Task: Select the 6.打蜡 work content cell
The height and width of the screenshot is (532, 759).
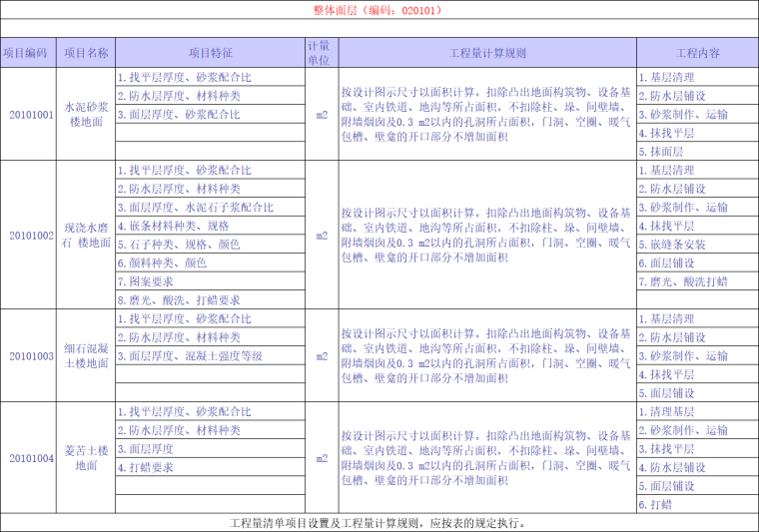Action: (x=697, y=505)
